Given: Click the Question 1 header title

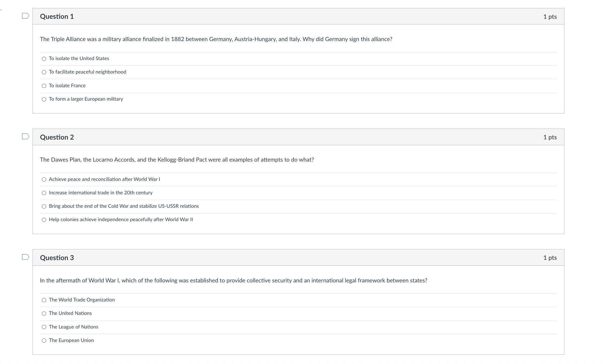Looking at the screenshot, I should [x=57, y=17].
